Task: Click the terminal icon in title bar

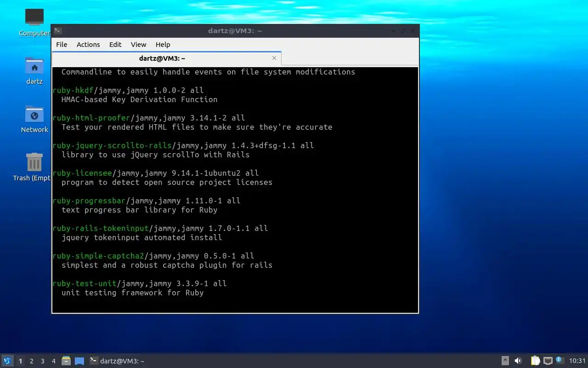Action: pos(57,31)
